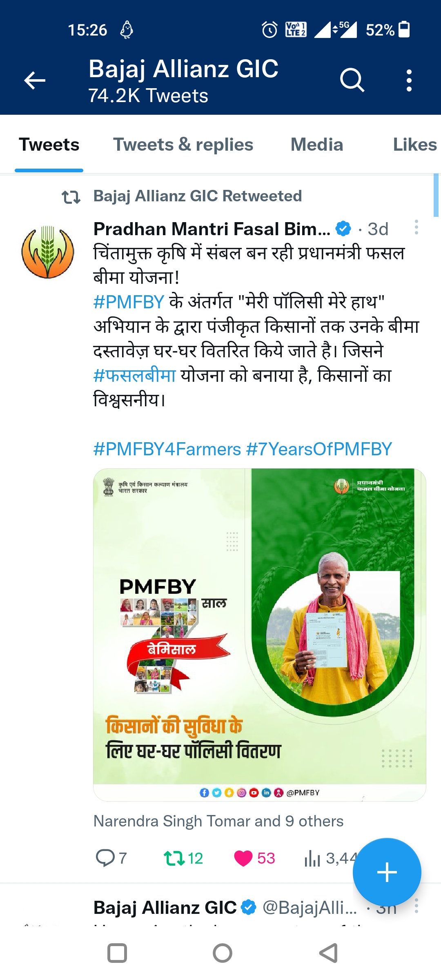Open search on Bajaj Allianz profile

coord(352,80)
